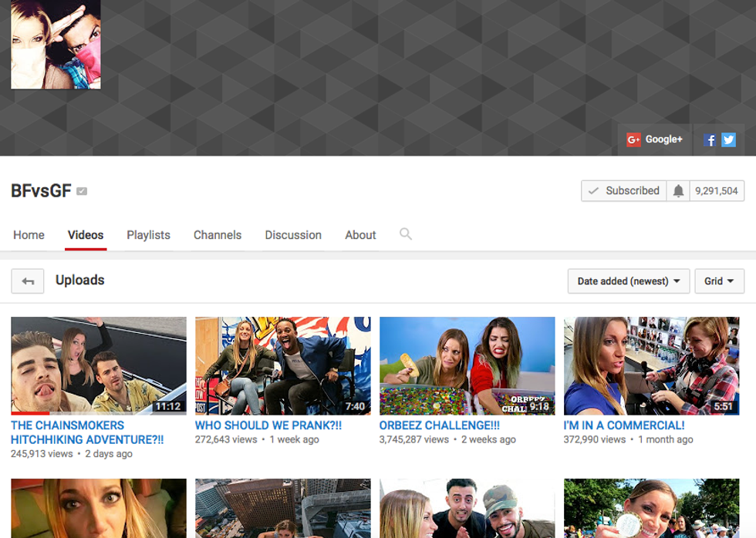The image size is (756, 538).
Task: Open the WHO SHOULD WE PRANK?!! thumbnail
Action: click(282, 366)
